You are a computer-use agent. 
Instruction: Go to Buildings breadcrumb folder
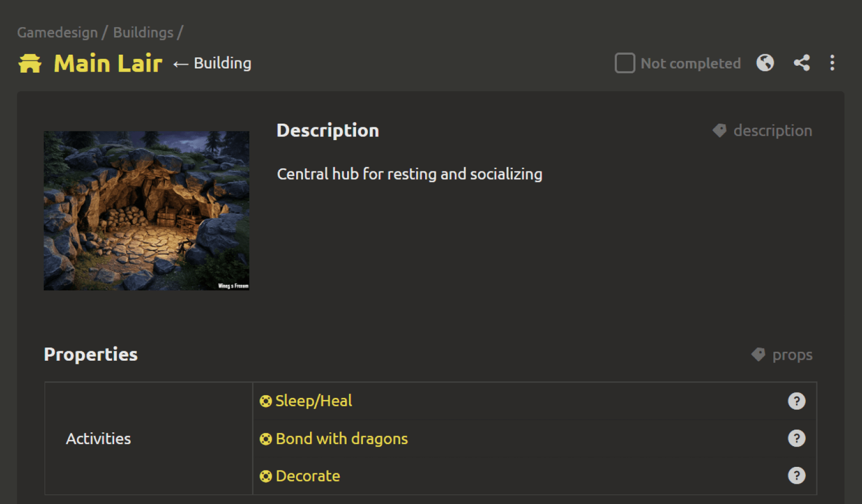[143, 32]
